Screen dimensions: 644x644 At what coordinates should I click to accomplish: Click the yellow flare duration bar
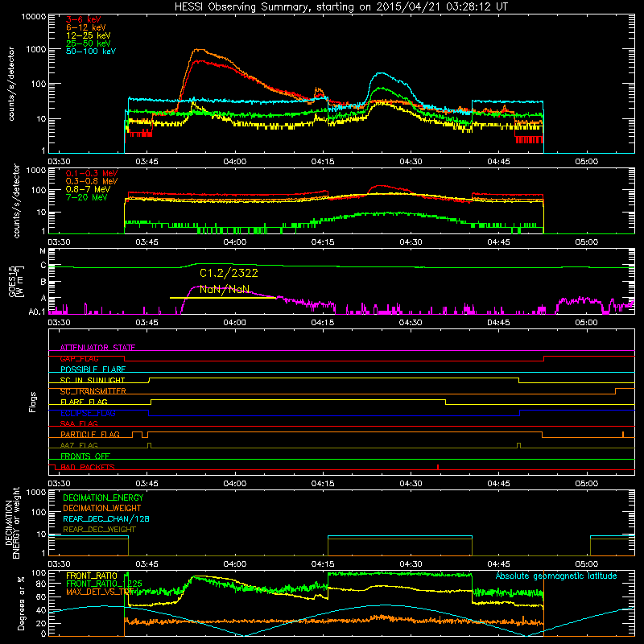(223, 298)
